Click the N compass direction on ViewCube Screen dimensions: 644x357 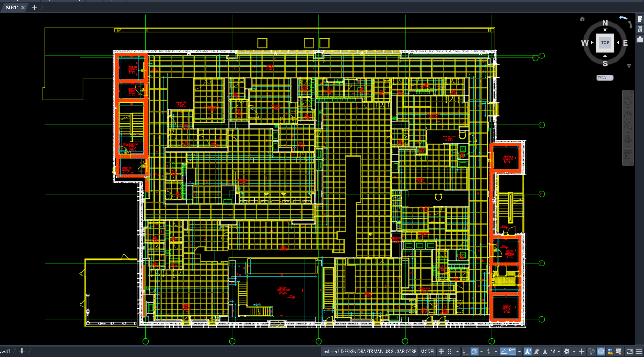tap(605, 23)
